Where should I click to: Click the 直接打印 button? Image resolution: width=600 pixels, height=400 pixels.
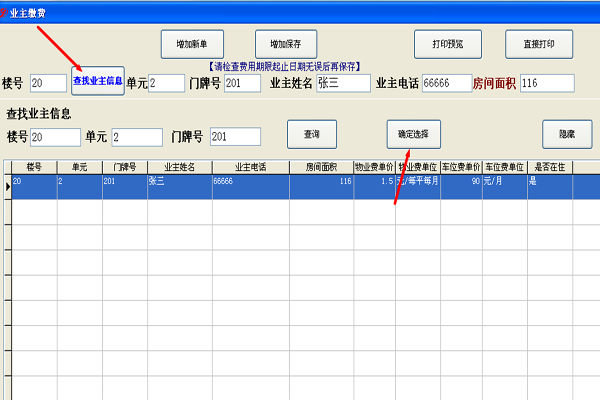[x=539, y=44]
